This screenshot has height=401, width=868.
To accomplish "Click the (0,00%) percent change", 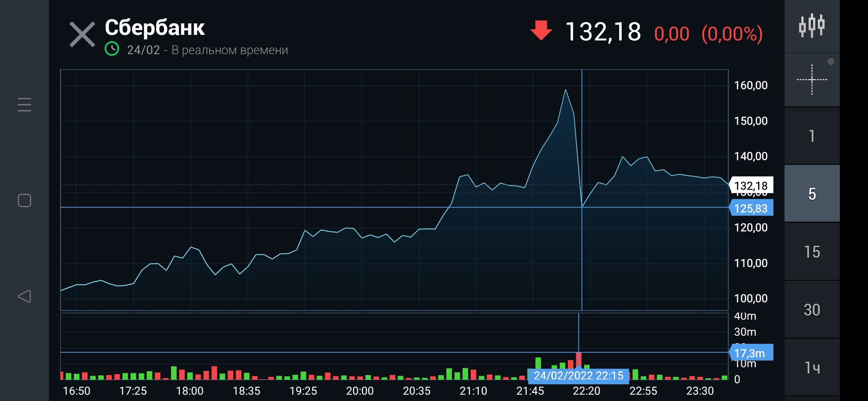I will pos(732,34).
